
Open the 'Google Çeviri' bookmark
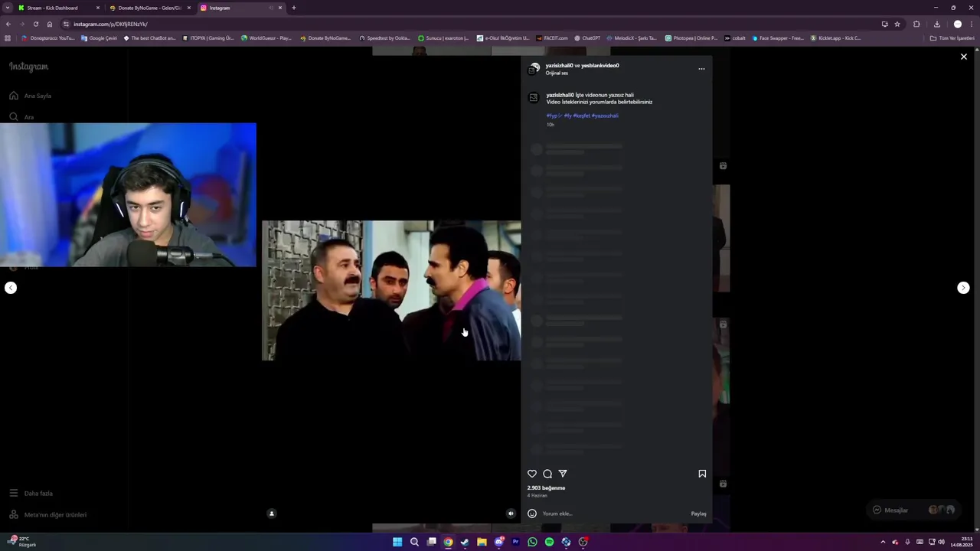point(99,37)
